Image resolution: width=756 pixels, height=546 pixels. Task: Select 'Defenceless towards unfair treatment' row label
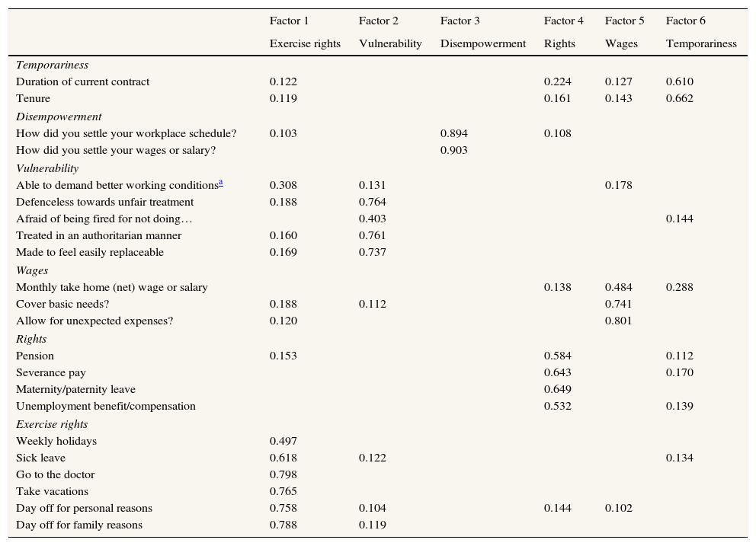point(104,202)
